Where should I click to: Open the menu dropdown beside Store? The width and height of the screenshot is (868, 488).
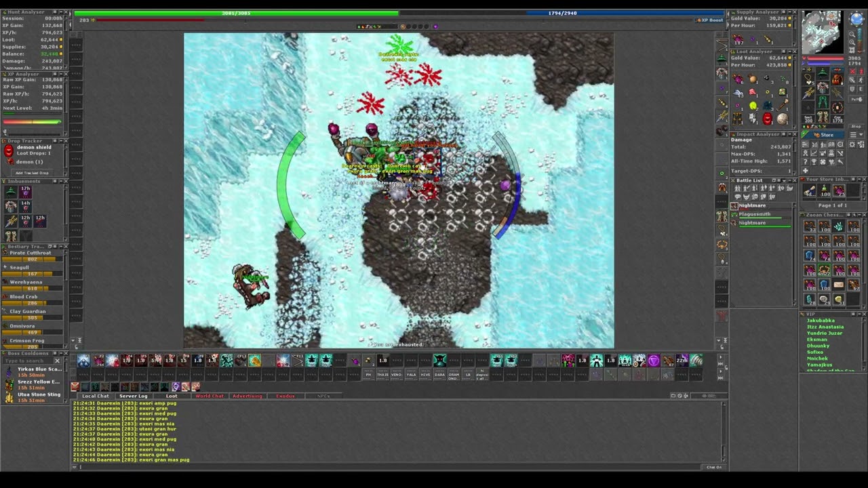point(856,134)
